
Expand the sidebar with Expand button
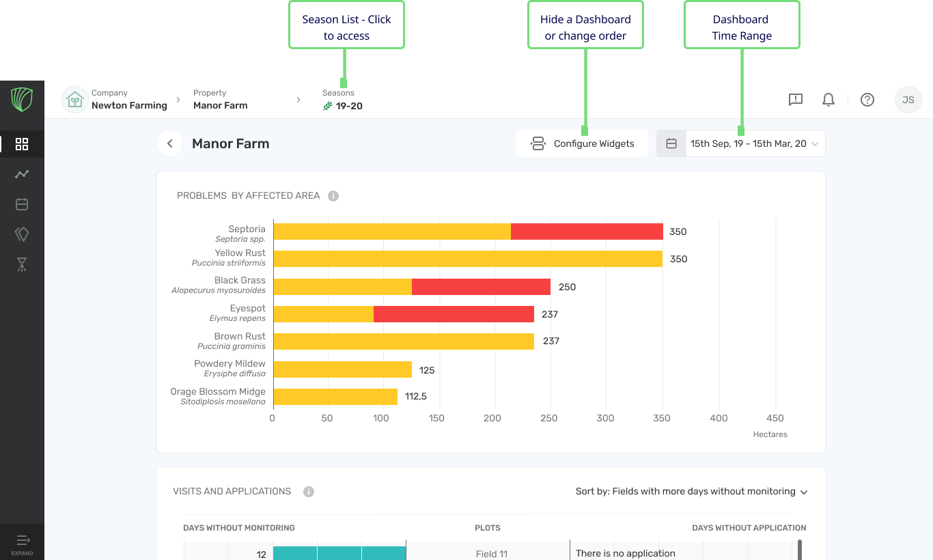click(x=22, y=544)
